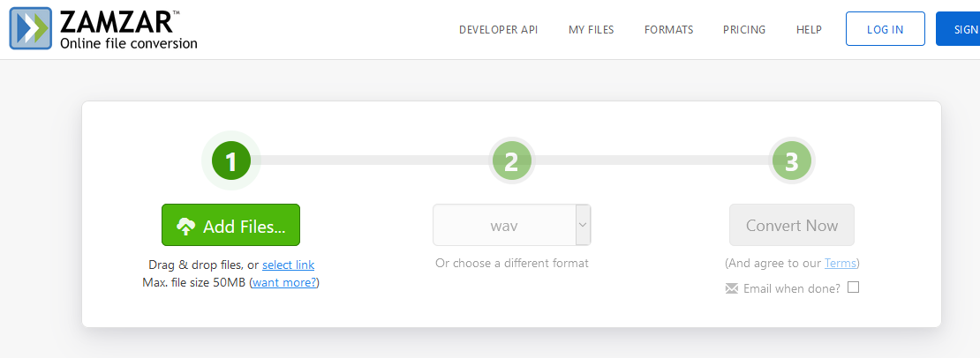Click the Add Files button
This screenshot has width=980, height=358.
point(230,225)
